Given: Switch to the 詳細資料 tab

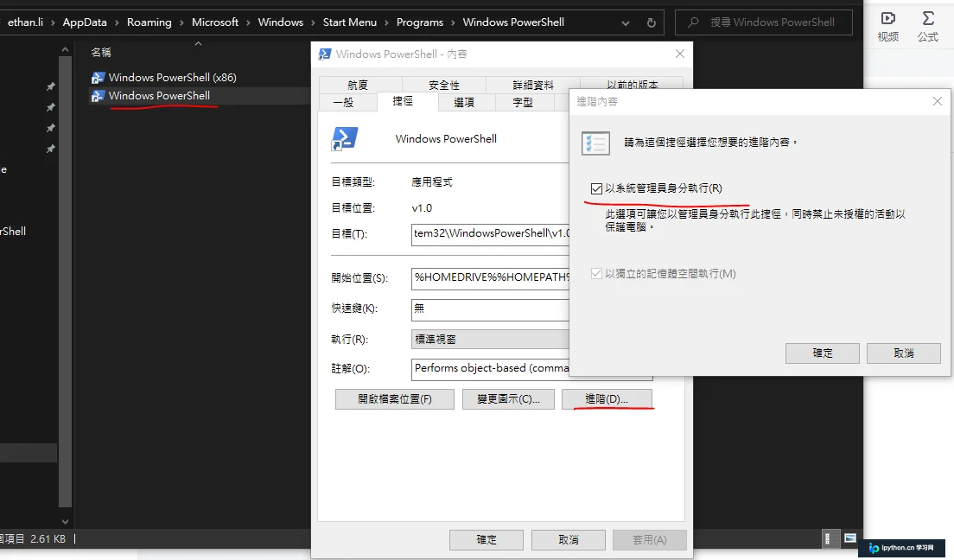Looking at the screenshot, I should (x=533, y=85).
